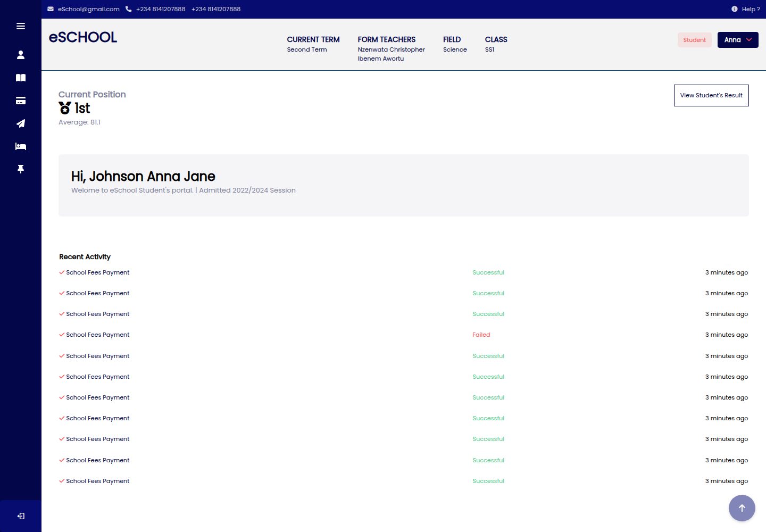Image resolution: width=766 pixels, height=532 pixels.
Task: Log out using the sidebar exit icon
Action: [x=21, y=516]
